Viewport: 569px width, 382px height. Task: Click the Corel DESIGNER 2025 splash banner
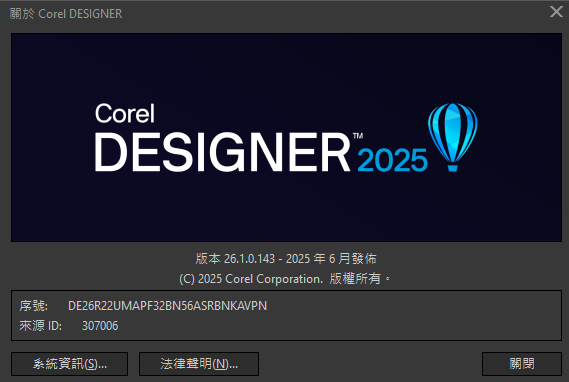point(286,137)
